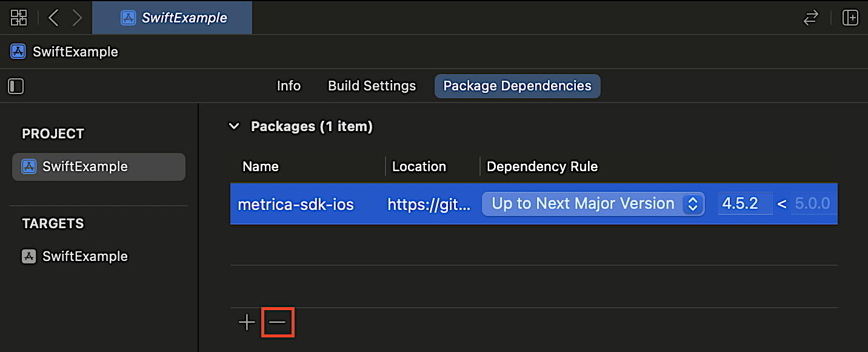Go back with the left chevron

53,18
